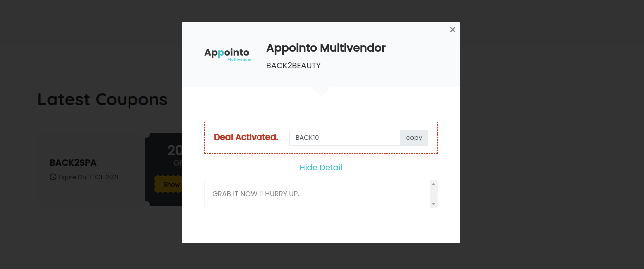Viewport: 644px width, 269px height.
Task: Click the GRAB IT NOW !! HURRY UP. text
Action: click(256, 194)
